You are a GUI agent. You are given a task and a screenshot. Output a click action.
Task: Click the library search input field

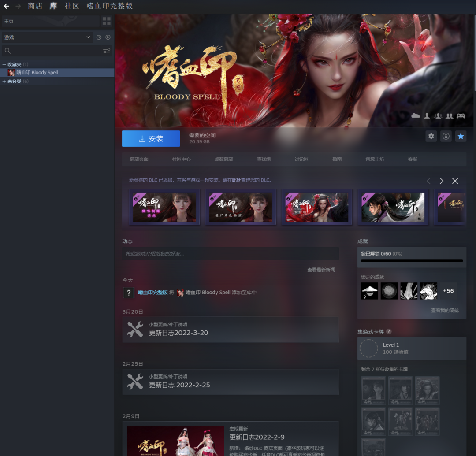[x=57, y=51]
